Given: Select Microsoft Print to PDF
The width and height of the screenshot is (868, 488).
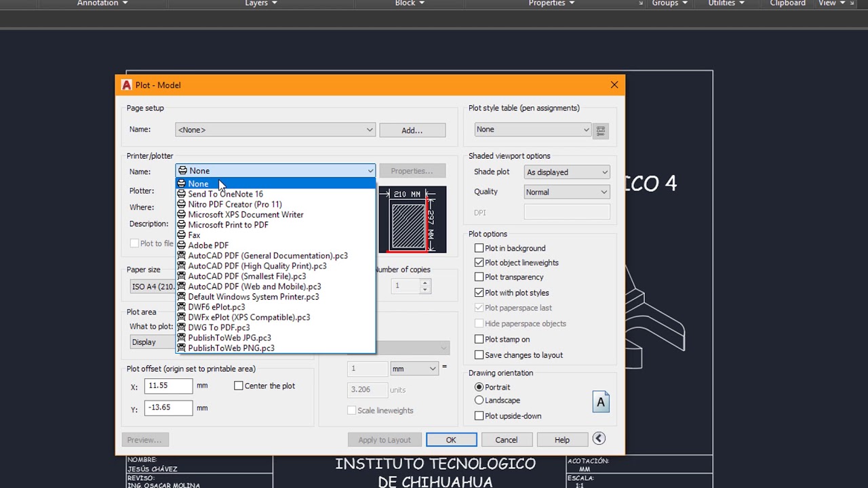Looking at the screenshot, I should (275, 224).
